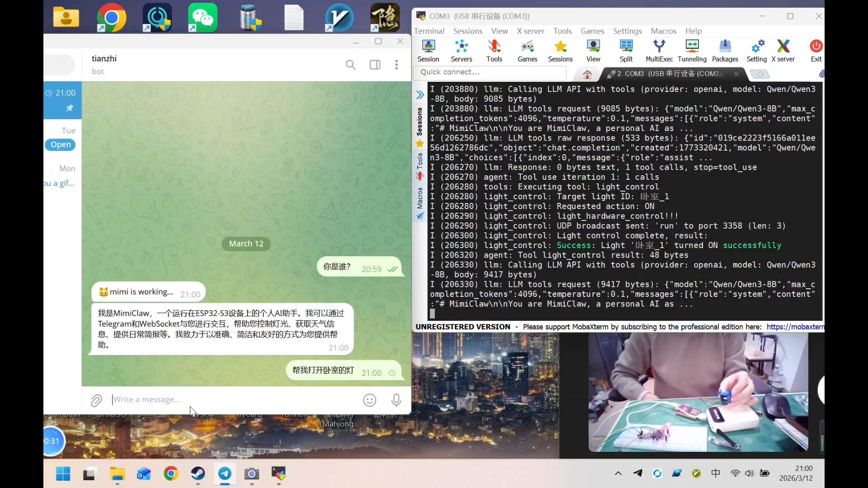Open Steam from the taskbar

[198, 473]
